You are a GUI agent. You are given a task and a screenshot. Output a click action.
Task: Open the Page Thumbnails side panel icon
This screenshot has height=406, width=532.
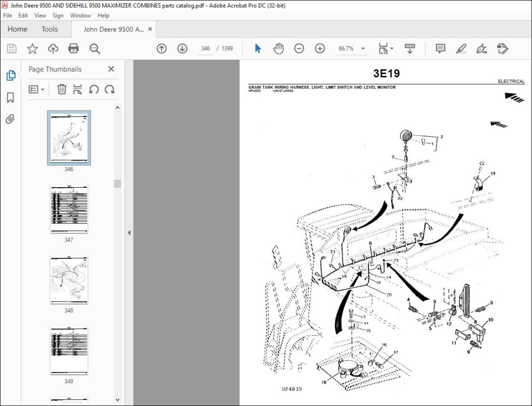coord(11,75)
